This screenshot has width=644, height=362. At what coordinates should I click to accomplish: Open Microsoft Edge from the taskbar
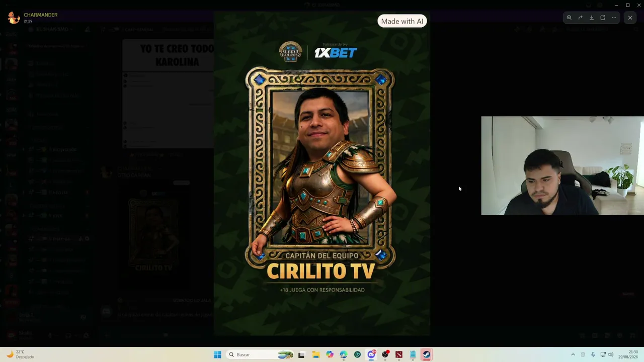[343, 354]
